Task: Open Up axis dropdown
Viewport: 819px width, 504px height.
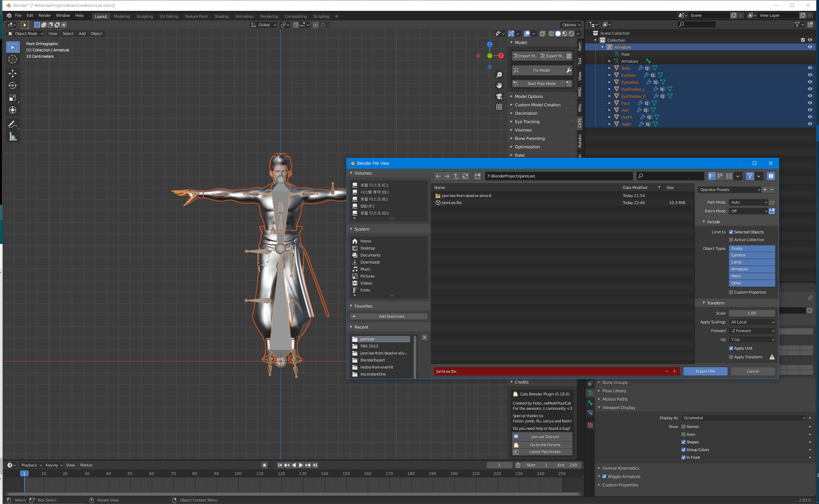Action: point(752,339)
